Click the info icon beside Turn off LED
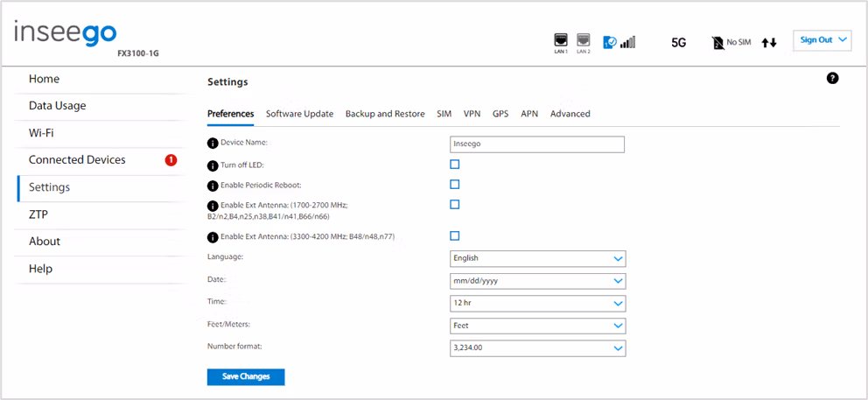Image resolution: width=868 pixels, height=400 pixels. click(212, 165)
